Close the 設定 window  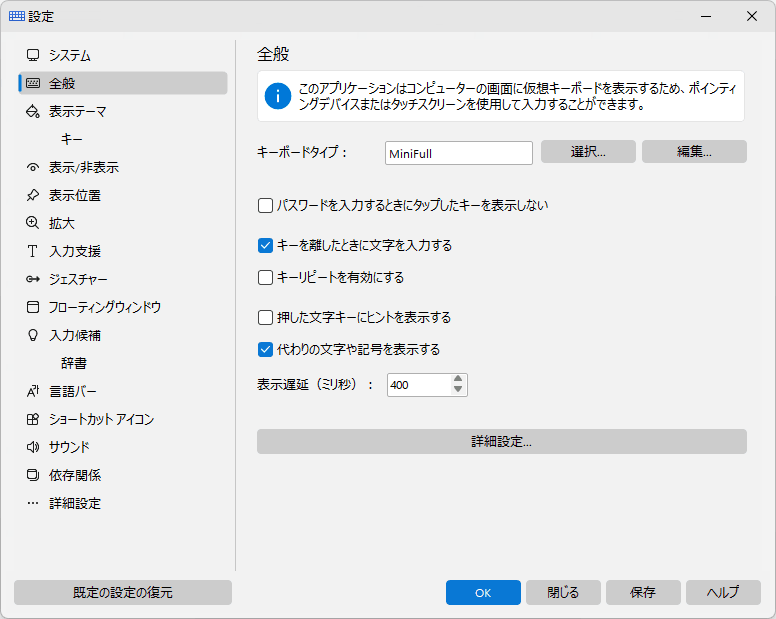coord(752,16)
